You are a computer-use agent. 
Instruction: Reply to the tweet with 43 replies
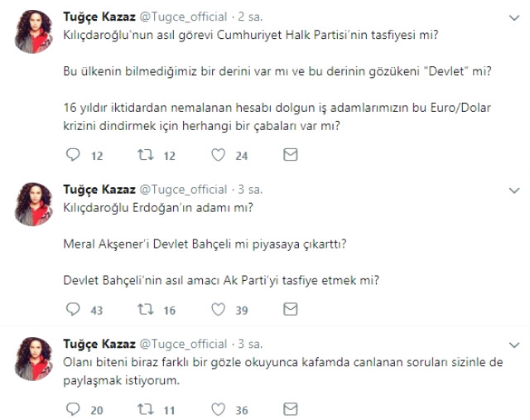coord(72,309)
